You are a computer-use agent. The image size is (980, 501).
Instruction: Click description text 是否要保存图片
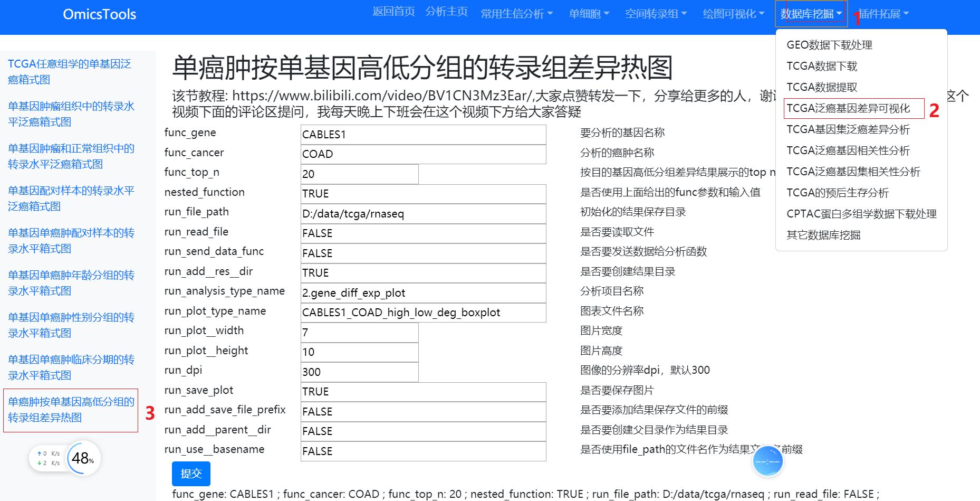pos(617,390)
